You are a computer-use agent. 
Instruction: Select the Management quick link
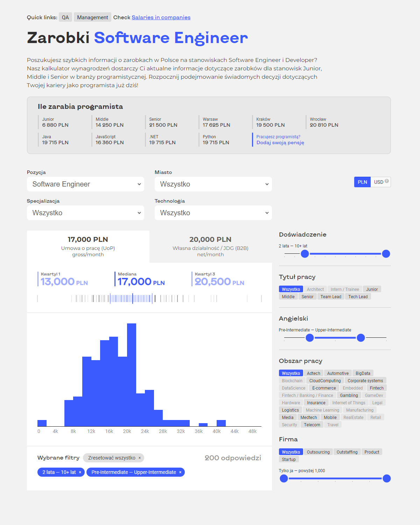[x=92, y=17]
